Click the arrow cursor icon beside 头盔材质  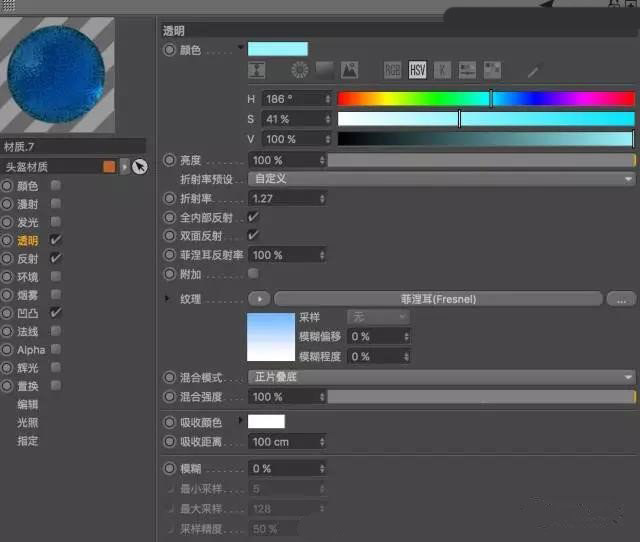[140, 167]
